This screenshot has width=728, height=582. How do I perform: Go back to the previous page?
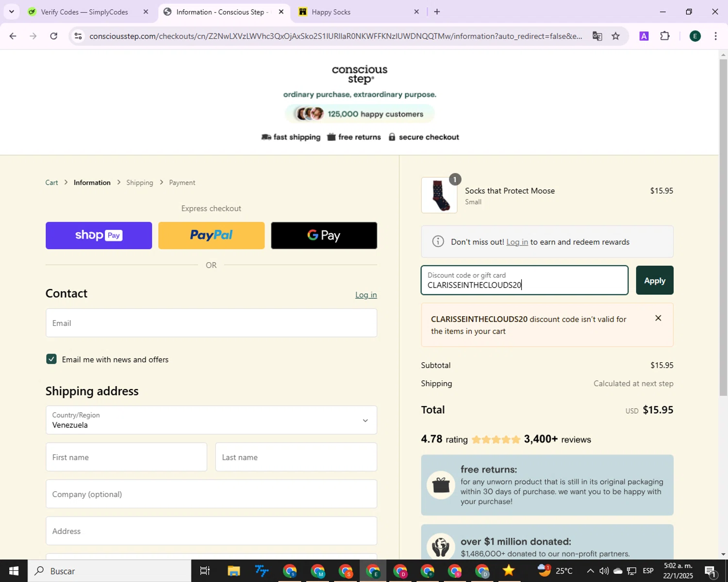(x=13, y=36)
